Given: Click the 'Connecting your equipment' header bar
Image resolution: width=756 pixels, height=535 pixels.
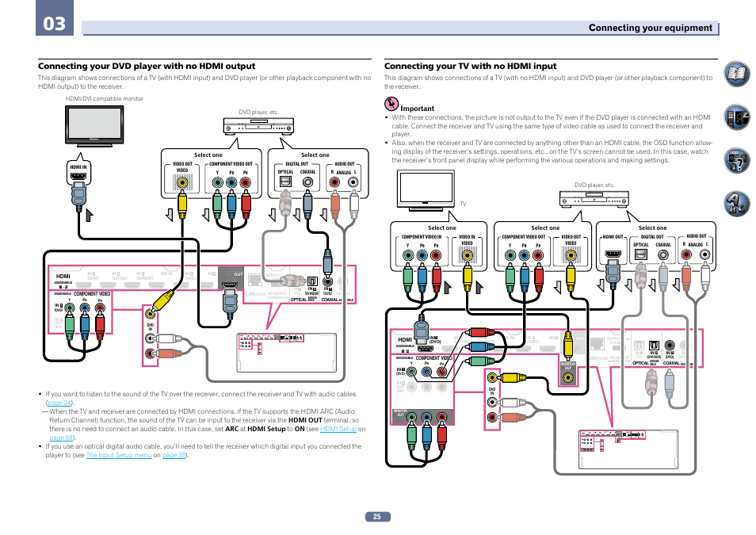Looking at the screenshot, I should (x=400, y=28).
